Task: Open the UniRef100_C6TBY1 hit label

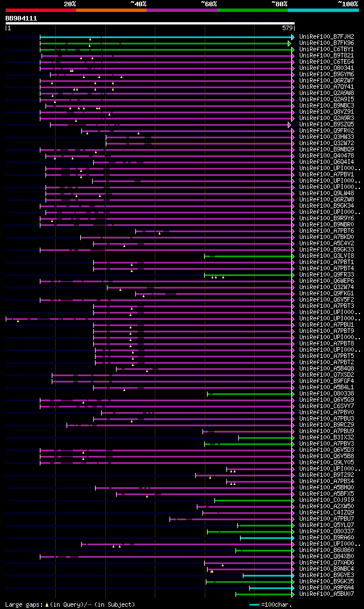Action: click(x=326, y=50)
